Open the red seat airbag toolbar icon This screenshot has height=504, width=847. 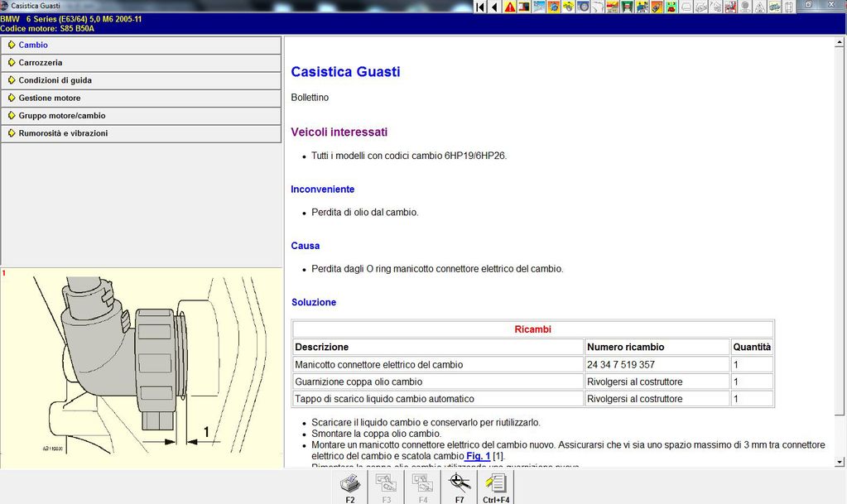click(730, 7)
